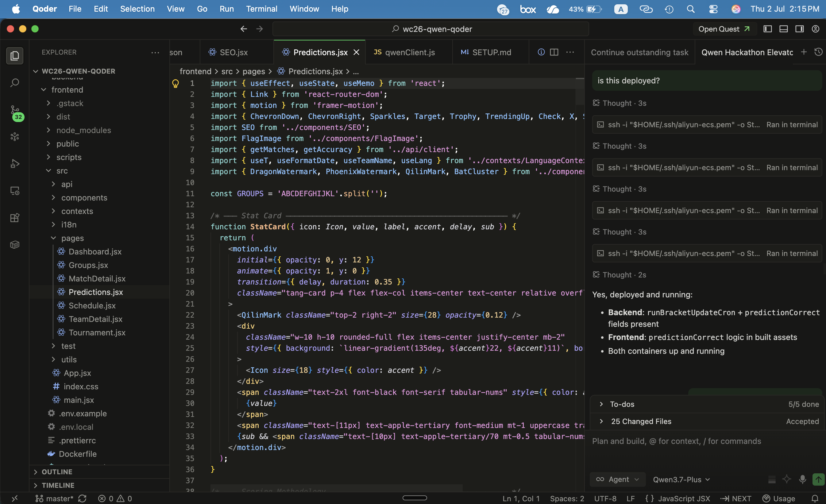
Task: Click the Open Quest button
Action: [x=724, y=29]
